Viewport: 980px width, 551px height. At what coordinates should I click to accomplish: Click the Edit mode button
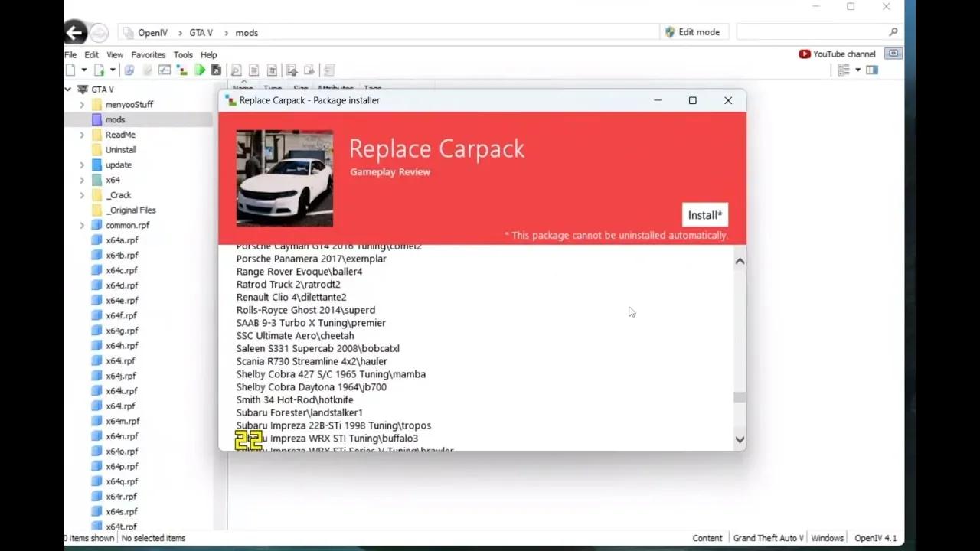692,32
